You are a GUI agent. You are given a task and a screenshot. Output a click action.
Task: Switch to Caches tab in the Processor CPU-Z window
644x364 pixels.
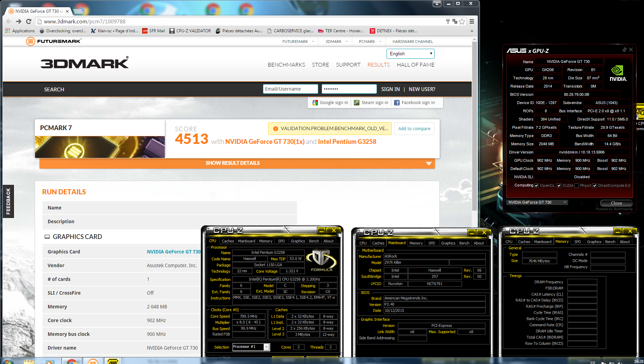point(228,241)
